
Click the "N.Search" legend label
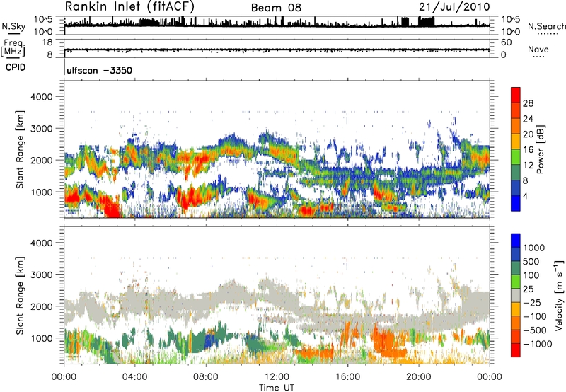point(546,26)
